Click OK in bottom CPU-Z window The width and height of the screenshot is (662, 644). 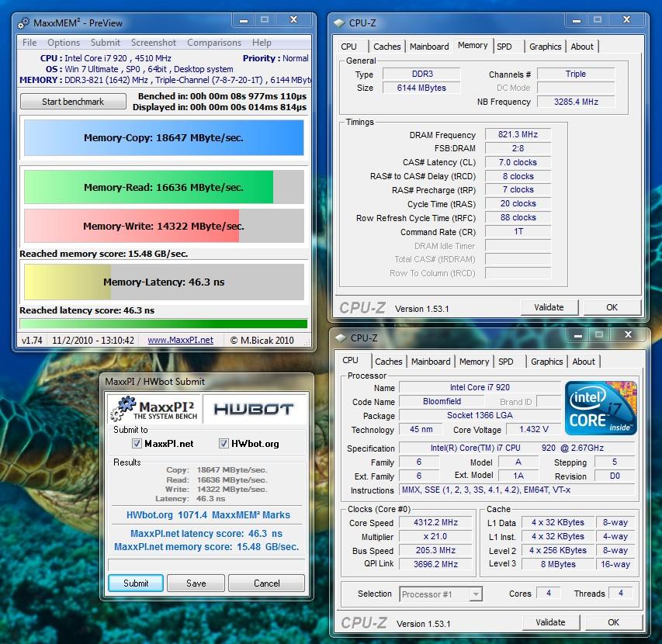[614, 622]
